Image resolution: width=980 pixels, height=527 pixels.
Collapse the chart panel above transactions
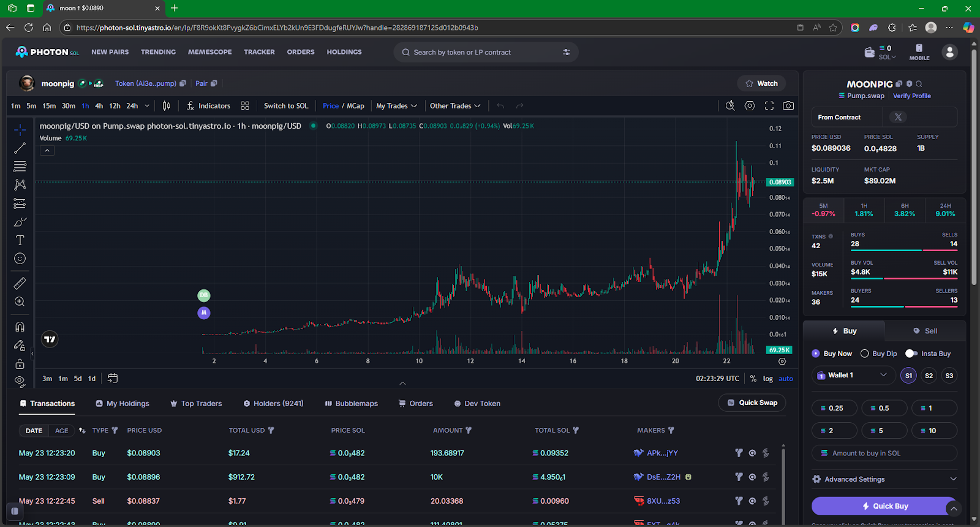(402, 384)
